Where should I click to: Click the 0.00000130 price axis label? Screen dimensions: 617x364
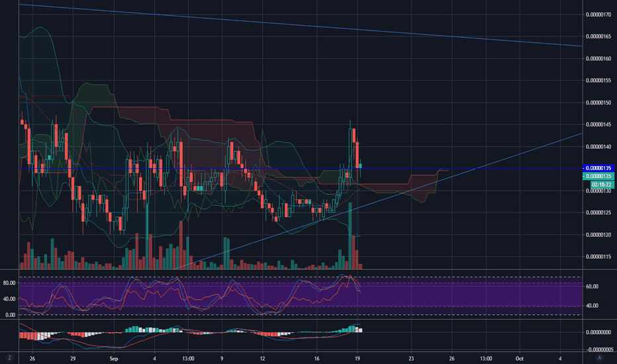[x=598, y=191]
